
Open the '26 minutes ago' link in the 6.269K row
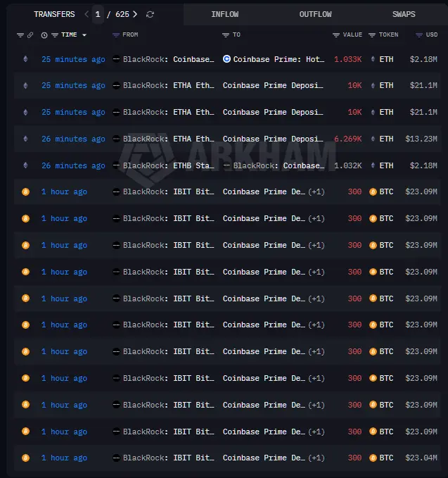[x=73, y=139]
